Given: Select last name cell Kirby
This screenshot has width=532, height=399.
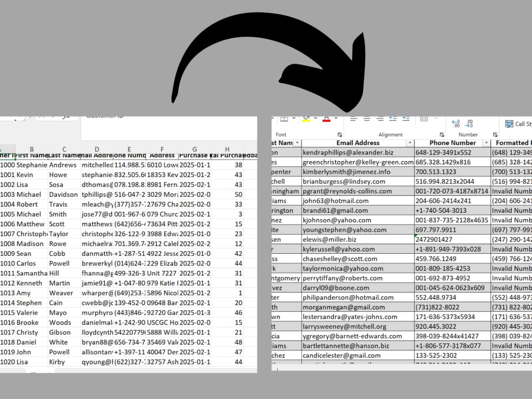Looking at the screenshot, I should 64,362.
